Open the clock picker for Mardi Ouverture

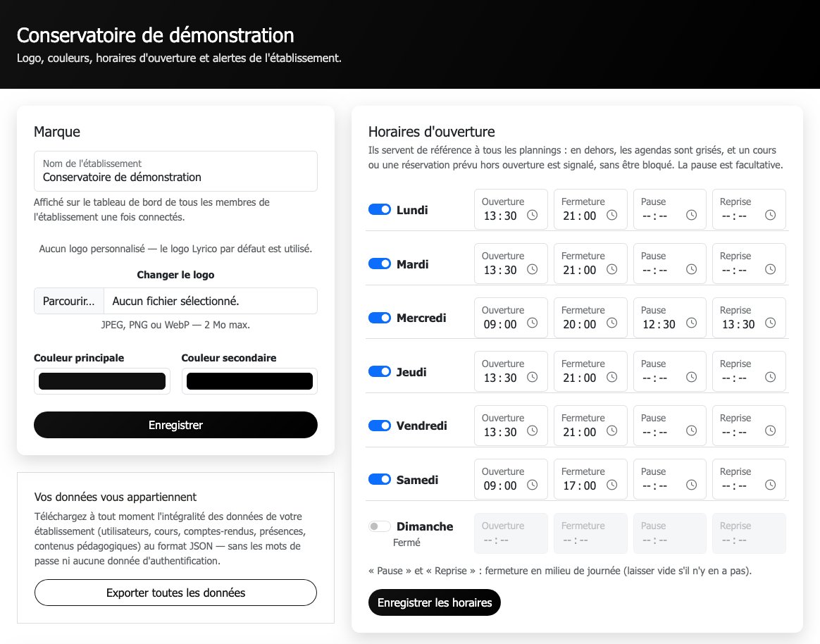point(532,269)
